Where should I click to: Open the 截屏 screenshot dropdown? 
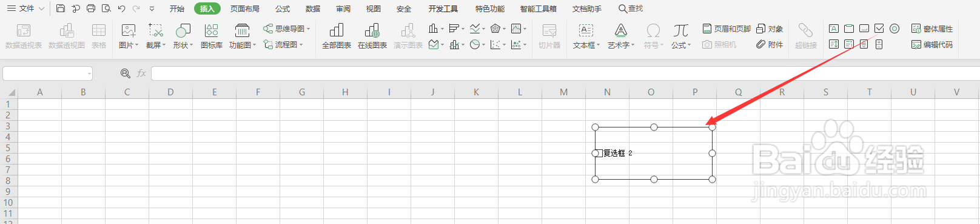(156, 36)
